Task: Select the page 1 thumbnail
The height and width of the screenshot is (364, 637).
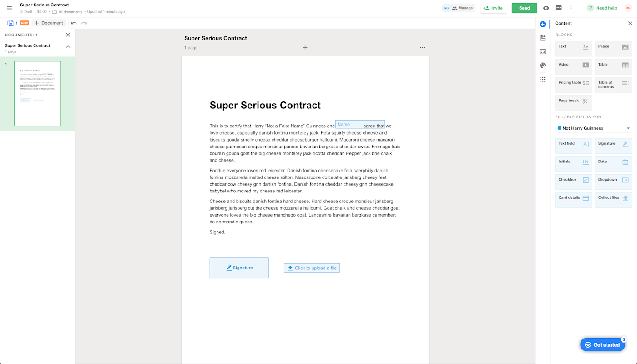Action: click(37, 94)
